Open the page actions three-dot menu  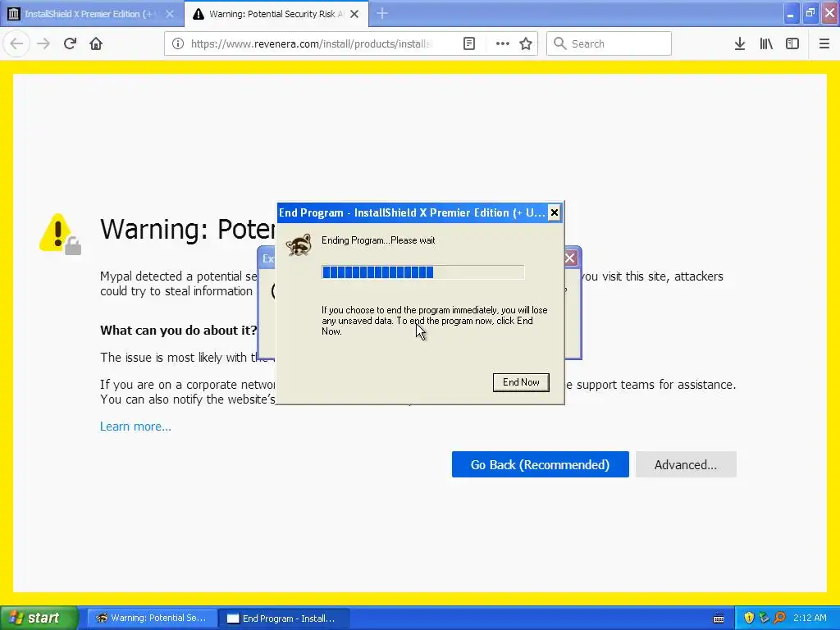(503, 44)
